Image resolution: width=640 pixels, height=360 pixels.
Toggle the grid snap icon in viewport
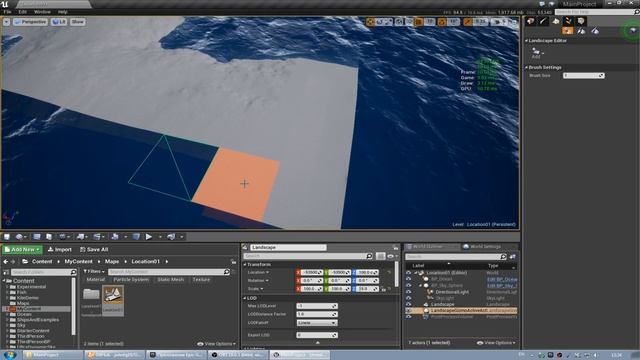tap(419, 22)
